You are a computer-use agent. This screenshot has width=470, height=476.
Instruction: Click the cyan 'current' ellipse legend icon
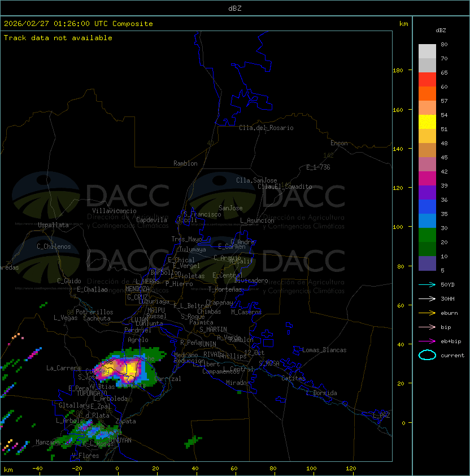[x=427, y=355]
